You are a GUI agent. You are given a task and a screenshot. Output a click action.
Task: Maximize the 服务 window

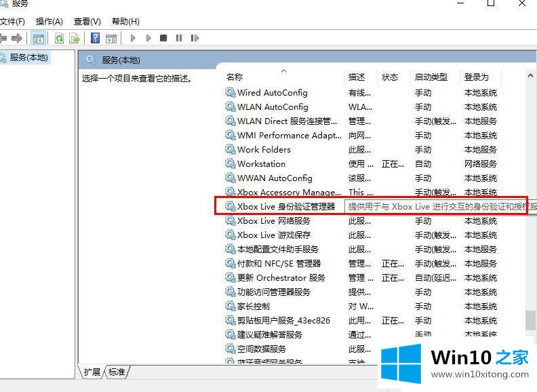pos(491,3)
